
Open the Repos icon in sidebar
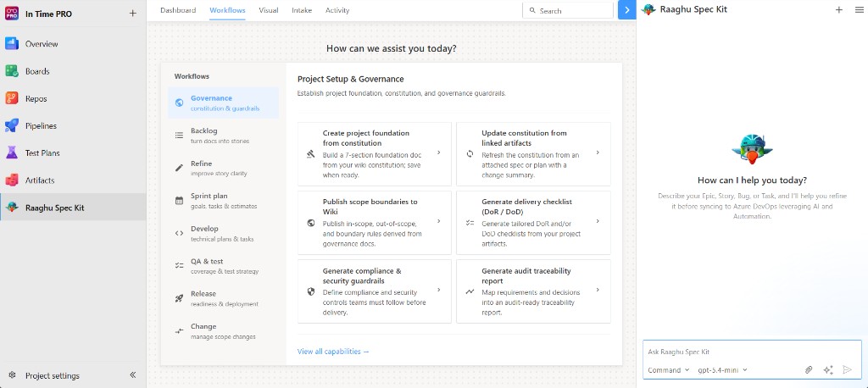click(12, 98)
